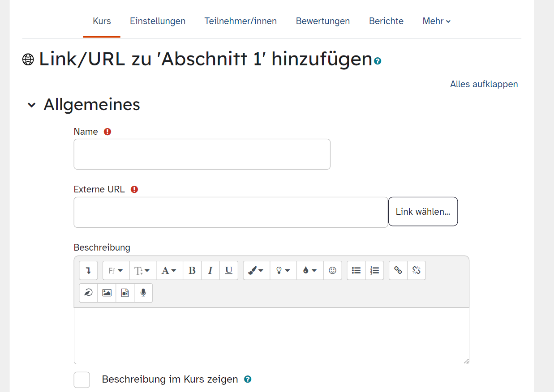Open the font color picker dropdown

(310, 271)
